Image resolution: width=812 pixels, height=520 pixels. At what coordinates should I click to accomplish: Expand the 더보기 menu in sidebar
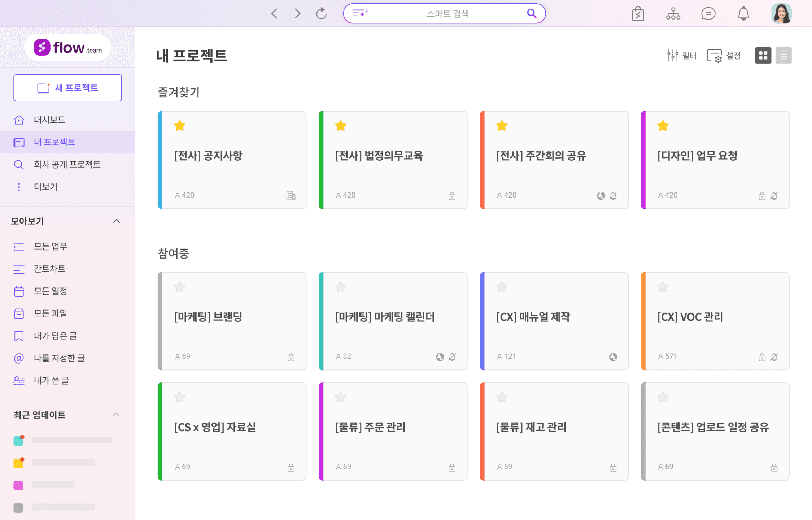(45, 187)
